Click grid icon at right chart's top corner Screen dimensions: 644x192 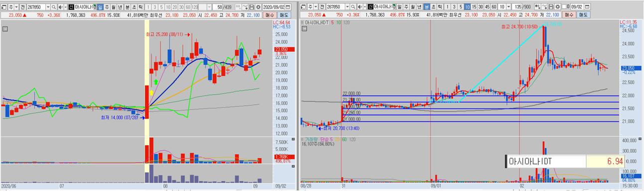(304, 29)
